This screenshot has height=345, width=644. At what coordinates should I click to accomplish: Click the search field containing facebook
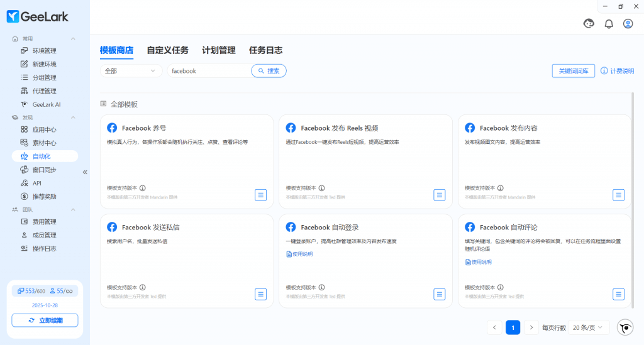pyautogui.click(x=208, y=71)
